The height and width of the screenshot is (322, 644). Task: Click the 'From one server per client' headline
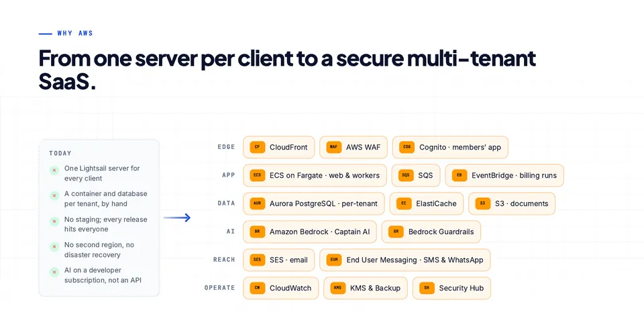[288, 69]
